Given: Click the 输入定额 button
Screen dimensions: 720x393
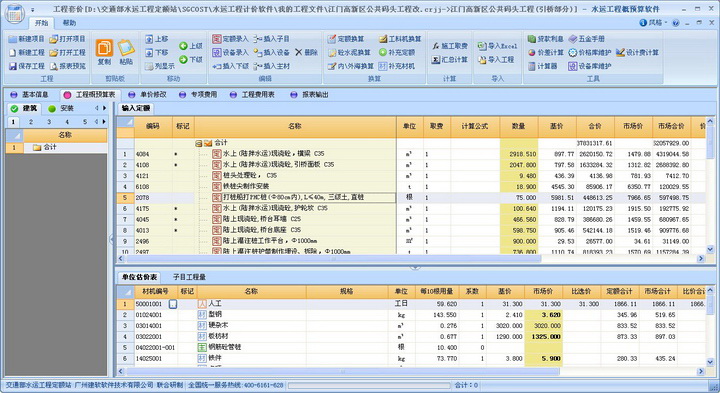Looking at the screenshot, I should (135, 108).
